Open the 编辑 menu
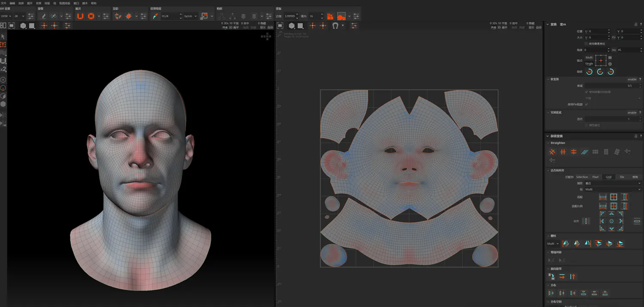 12,3
